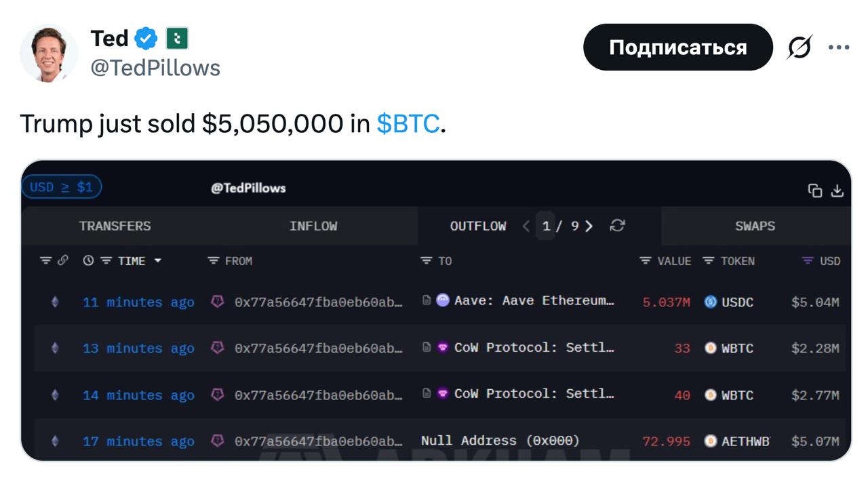Click the refresh icon next to pagination
This screenshot has height=480, width=868.
coord(617,226)
